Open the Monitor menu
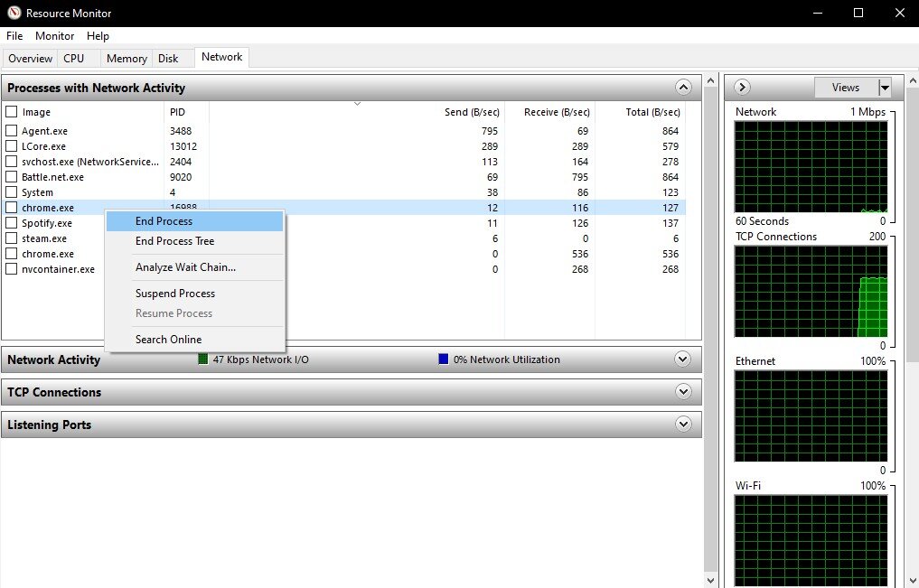This screenshot has width=919, height=588. 54,36
